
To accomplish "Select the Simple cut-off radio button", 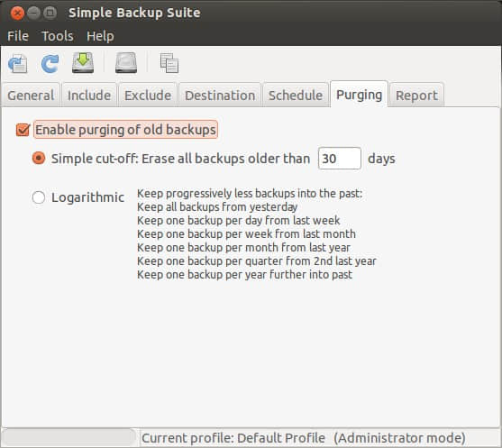I will click(x=39, y=158).
